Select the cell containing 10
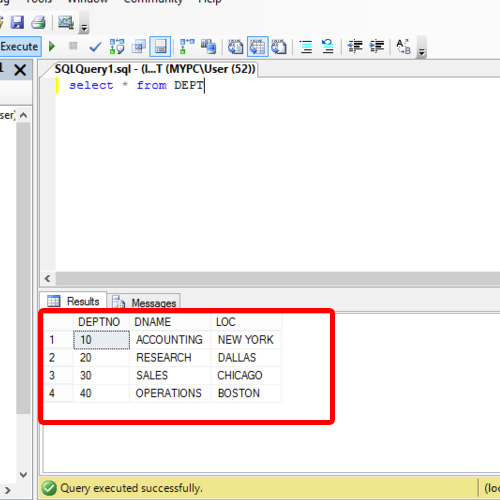This screenshot has height=500, width=500. coord(101,340)
